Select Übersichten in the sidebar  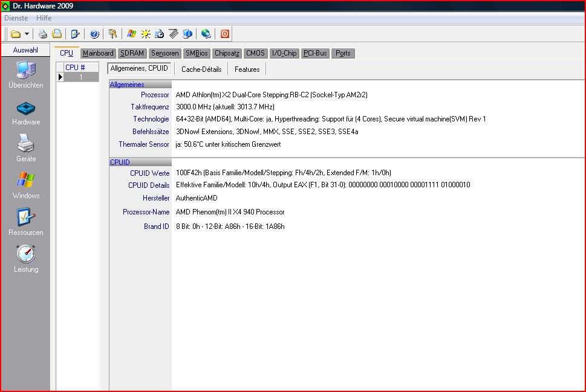[26, 75]
